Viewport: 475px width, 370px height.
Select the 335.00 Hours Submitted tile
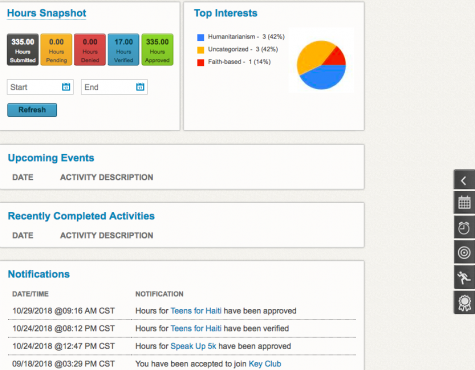tap(23, 49)
